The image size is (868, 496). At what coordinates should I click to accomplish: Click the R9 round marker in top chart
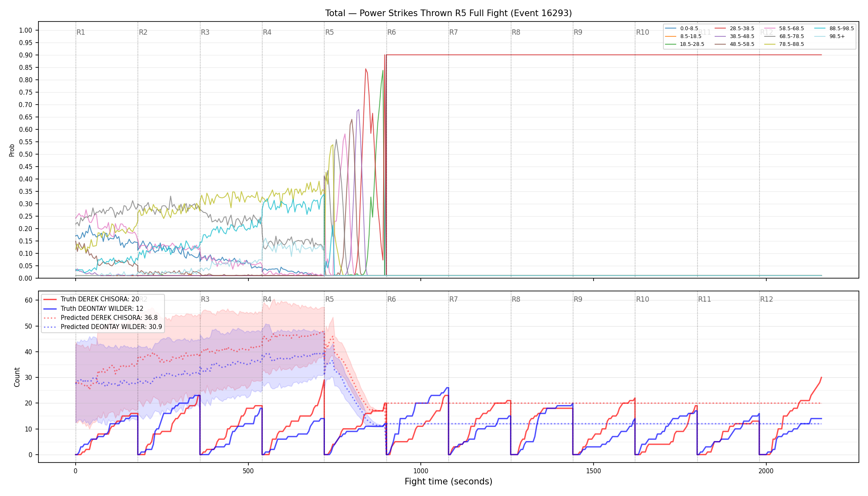578,32
